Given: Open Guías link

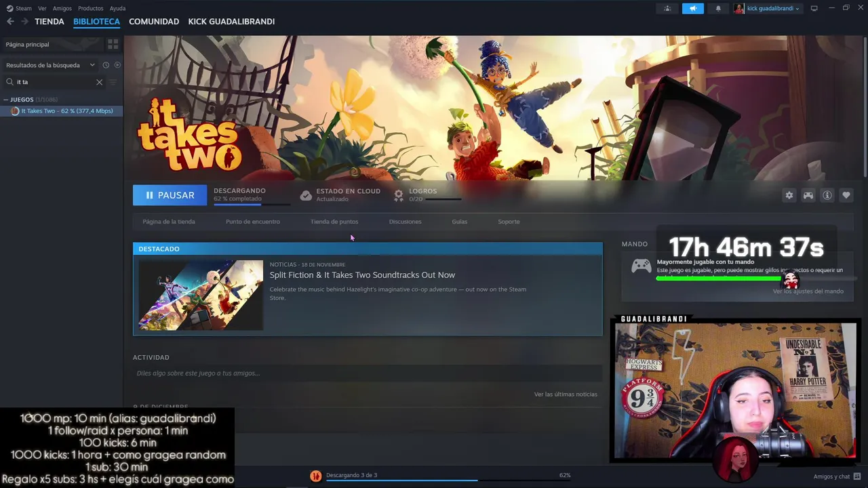Looking at the screenshot, I should [460, 222].
